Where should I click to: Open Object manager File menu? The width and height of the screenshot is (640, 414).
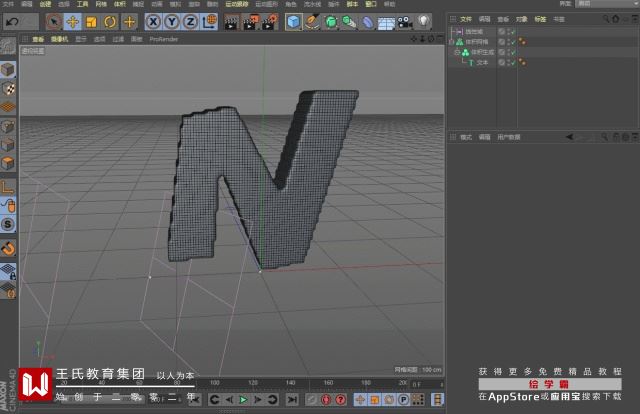(466, 19)
